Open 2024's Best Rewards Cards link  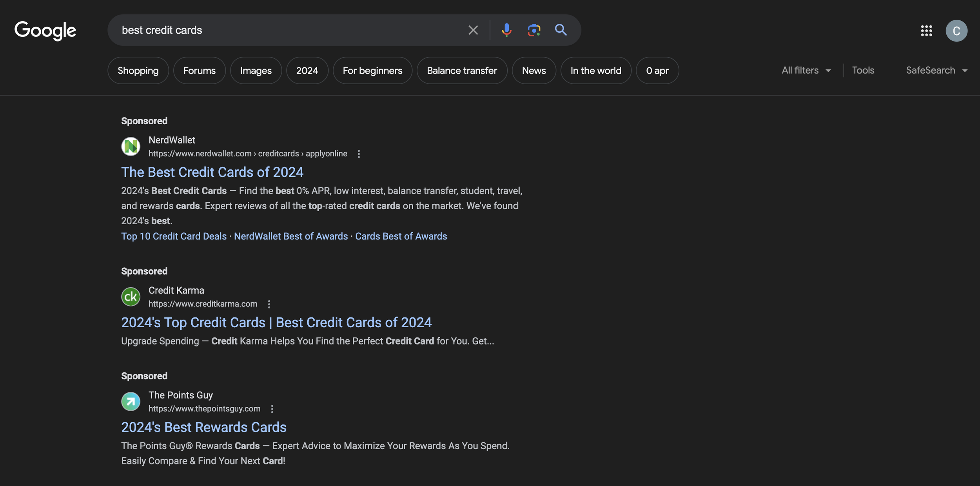click(x=204, y=427)
